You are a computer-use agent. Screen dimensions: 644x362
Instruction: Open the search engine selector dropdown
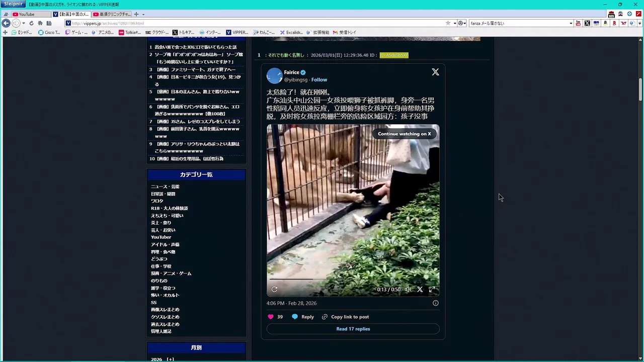pos(462,23)
